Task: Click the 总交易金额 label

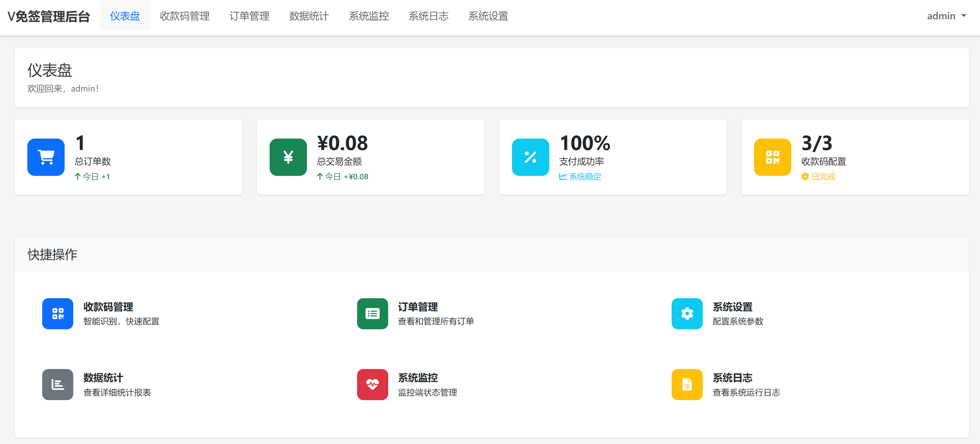Action: (x=339, y=162)
